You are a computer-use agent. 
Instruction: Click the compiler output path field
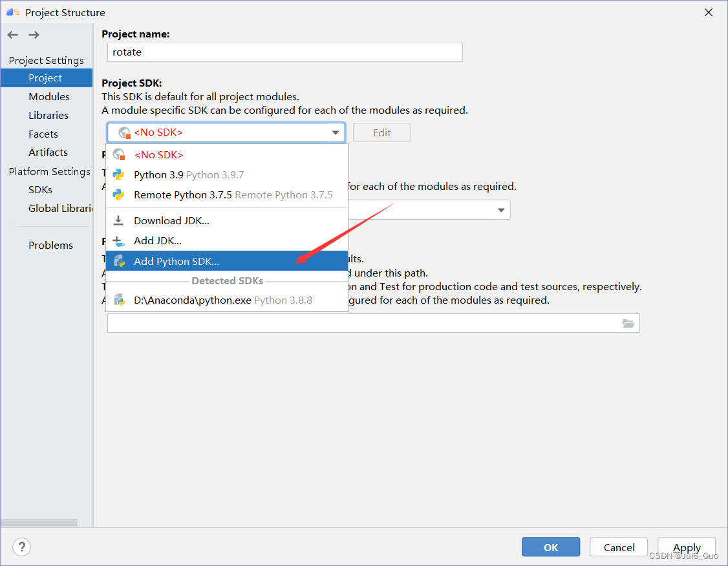pos(373,323)
